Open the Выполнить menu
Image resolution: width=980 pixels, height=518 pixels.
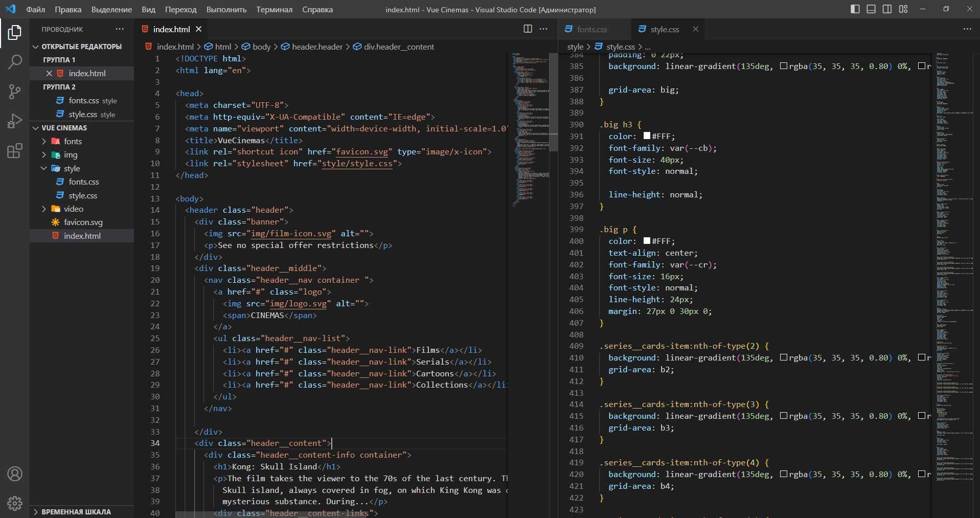(226, 9)
